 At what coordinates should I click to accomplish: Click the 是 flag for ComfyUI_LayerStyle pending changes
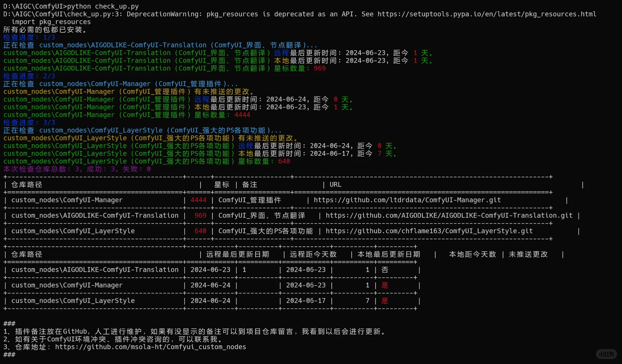pyautogui.click(x=384, y=301)
